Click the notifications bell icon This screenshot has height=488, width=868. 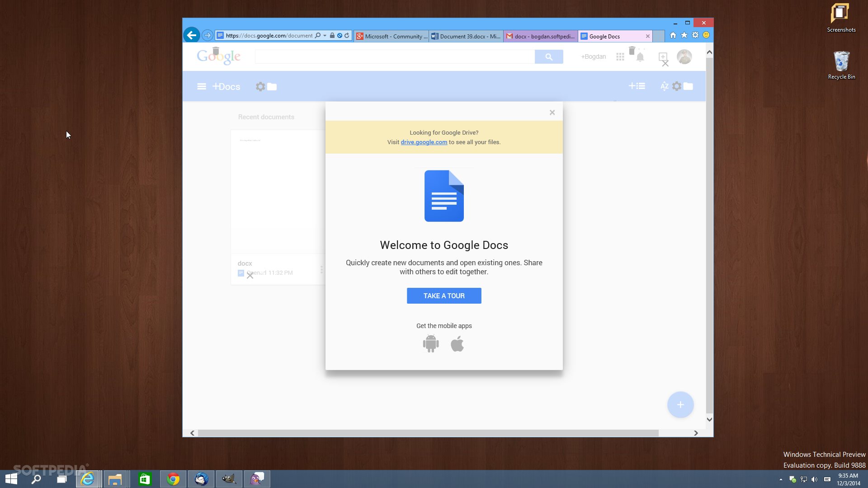[641, 56]
